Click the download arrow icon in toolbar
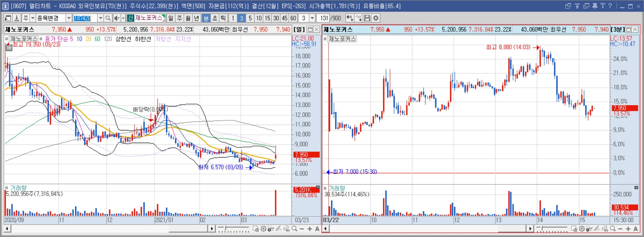Image resolution: width=644 pixels, height=237 pixels. point(17,18)
